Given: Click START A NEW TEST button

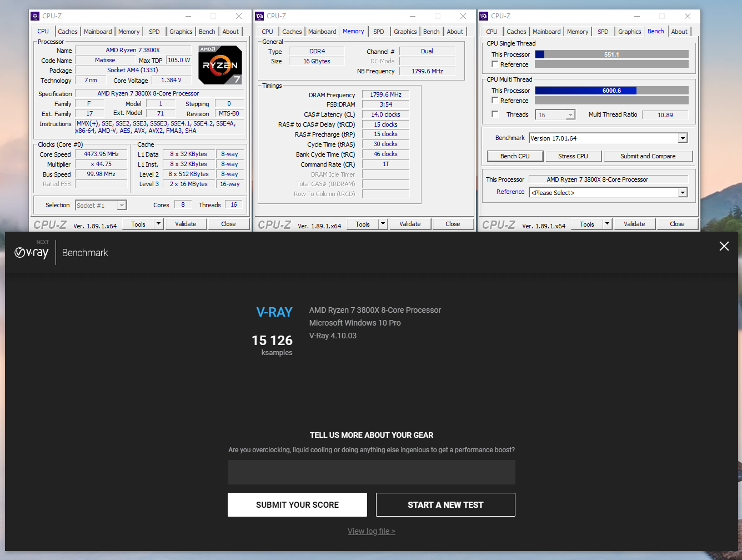Looking at the screenshot, I should click(445, 504).
